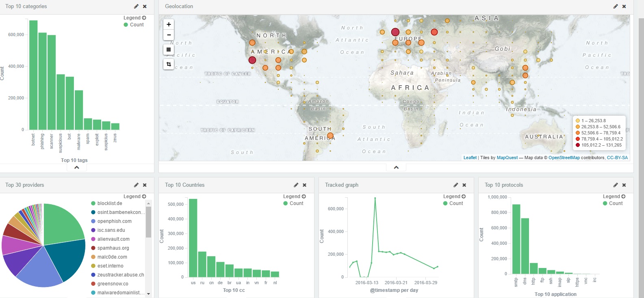Toggle legend in Top 10 categories panel
The height and width of the screenshot is (298, 644).
pyautogui.click(x=134, y=18)
